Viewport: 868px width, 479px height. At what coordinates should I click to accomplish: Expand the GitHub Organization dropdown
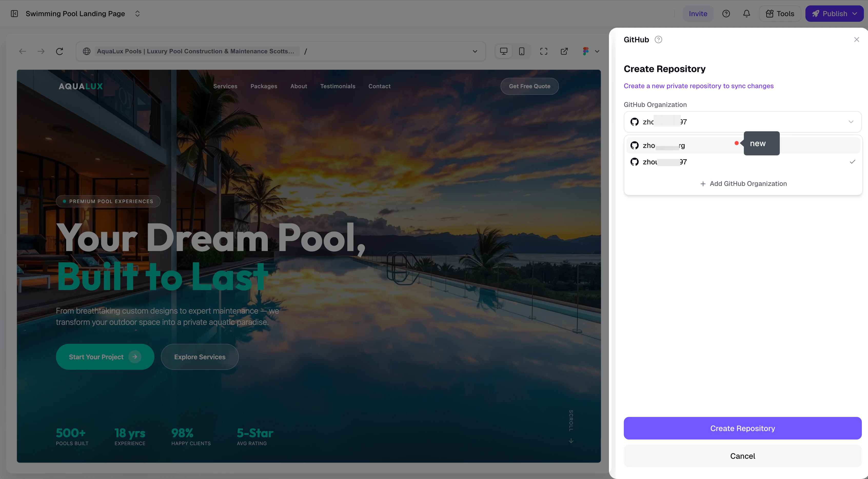(x=742, y=122)
